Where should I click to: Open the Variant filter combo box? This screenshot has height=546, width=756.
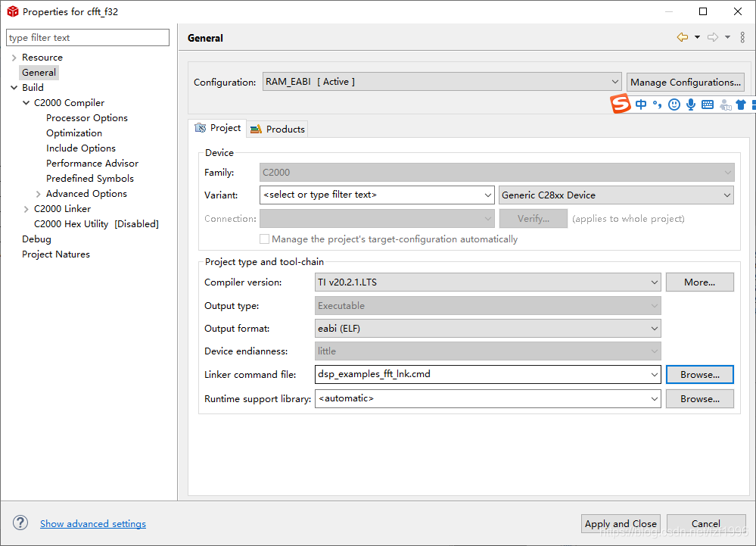pos(377,195)
